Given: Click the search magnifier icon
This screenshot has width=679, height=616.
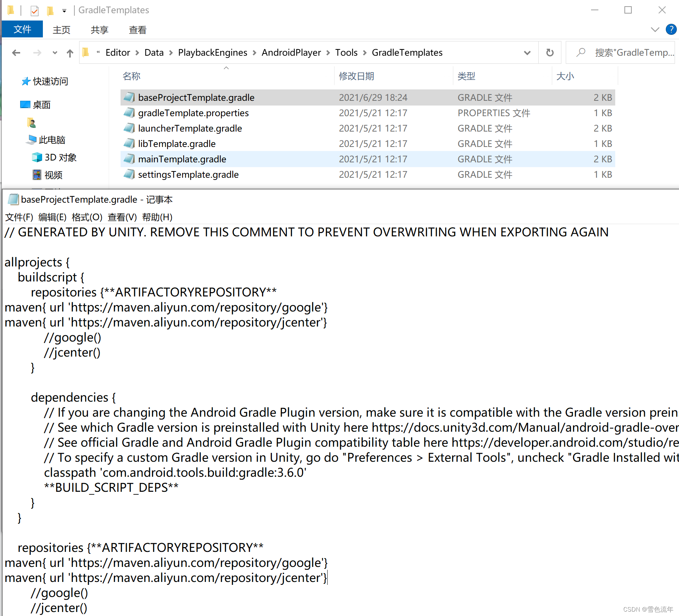Looking at the screenshot, I should 581,53.
